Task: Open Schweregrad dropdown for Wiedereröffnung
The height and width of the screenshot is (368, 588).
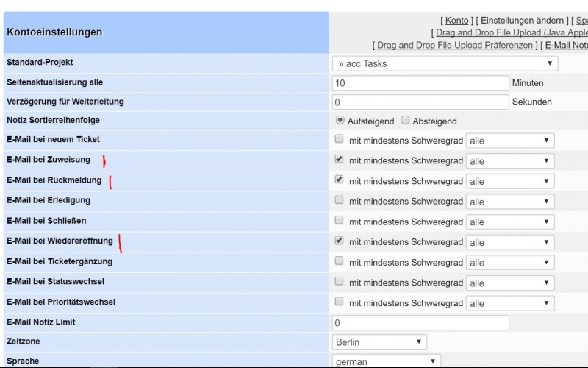Action: tap(510, 242)
